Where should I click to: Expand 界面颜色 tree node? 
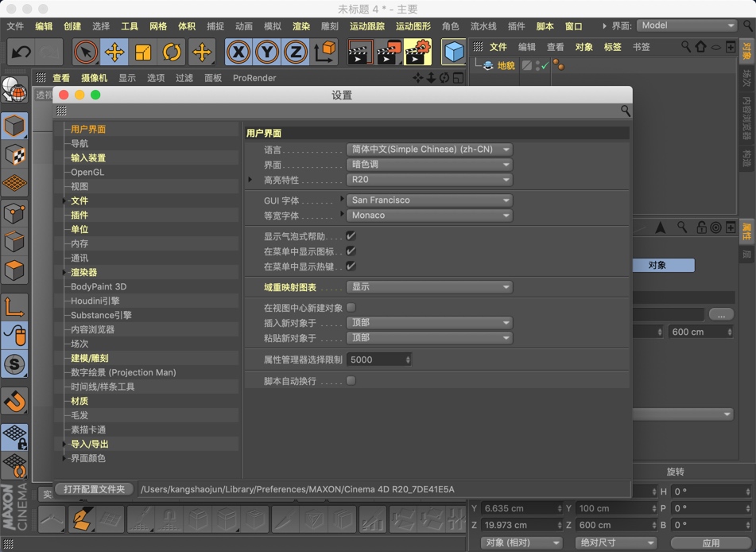click(64, 458)
